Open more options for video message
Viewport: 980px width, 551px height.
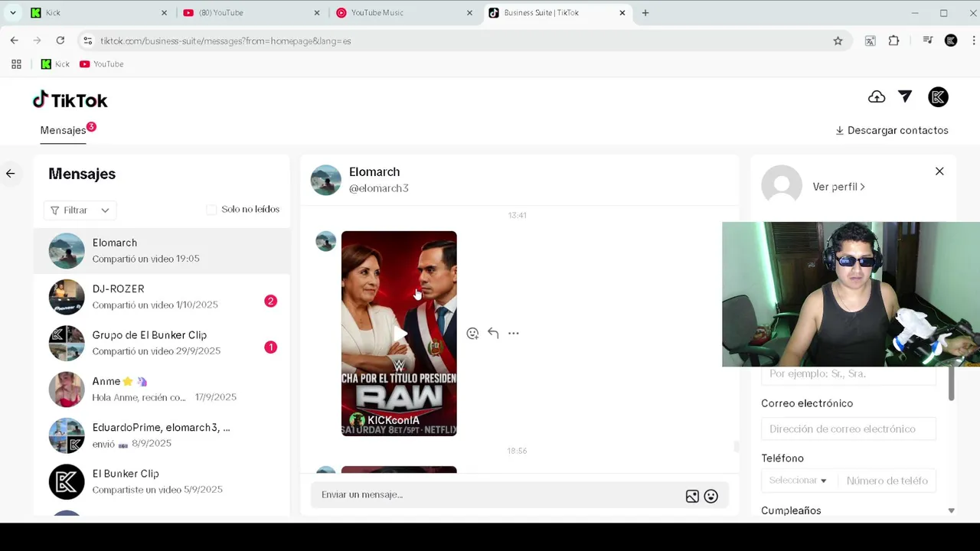click(514, 333)
